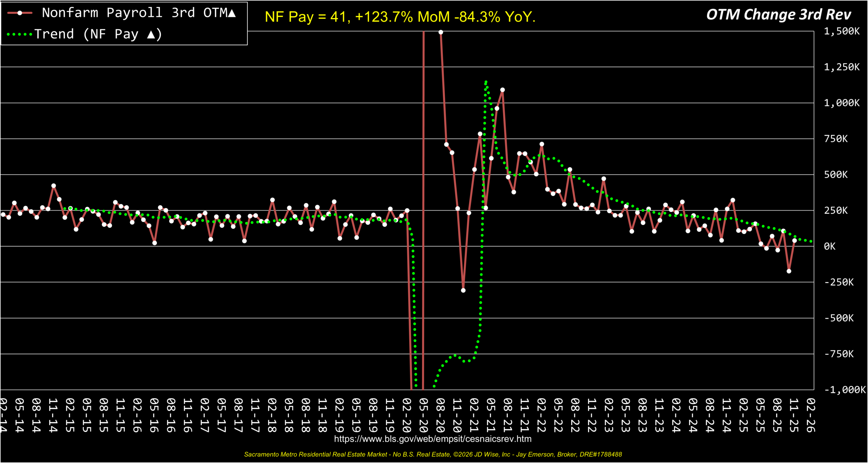This screenshot has width=868, height=463.
Task: Click the final data point at chart's right end
Action: click(x=794, y=240)
